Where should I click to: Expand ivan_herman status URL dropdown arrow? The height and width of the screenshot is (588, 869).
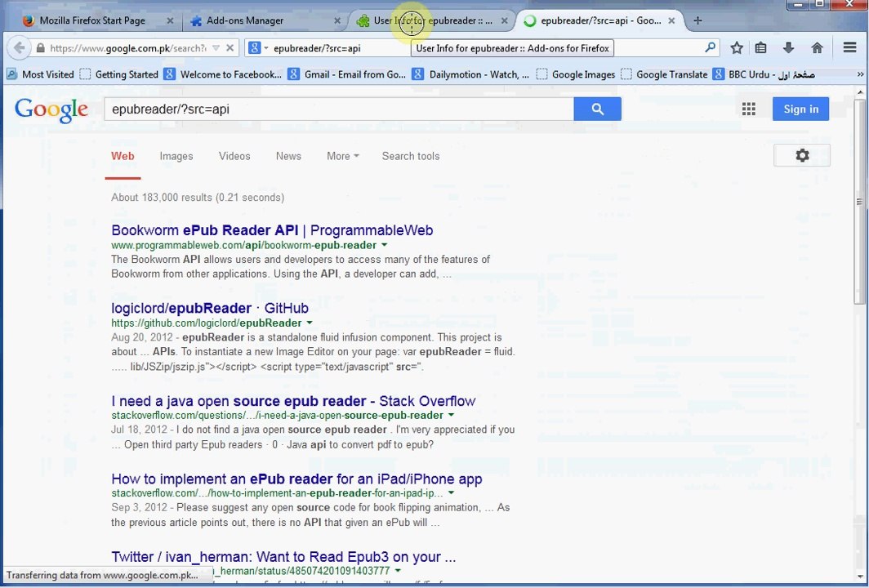click(398, 571)
